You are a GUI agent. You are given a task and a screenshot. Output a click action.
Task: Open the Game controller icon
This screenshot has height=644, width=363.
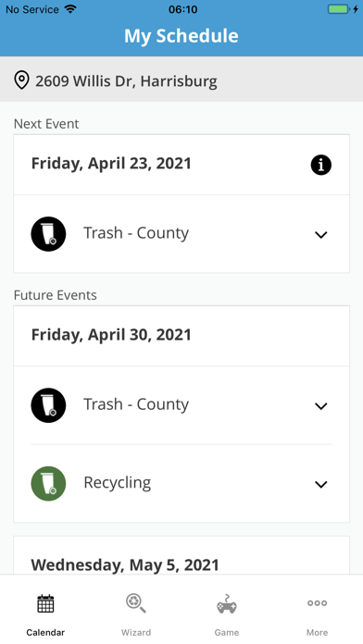click(x=227, y=603)
